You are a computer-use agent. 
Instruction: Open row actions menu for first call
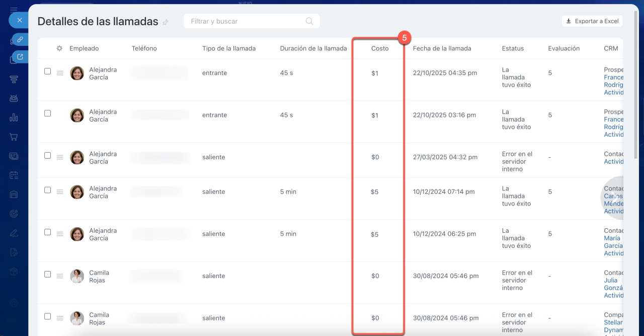60,73
